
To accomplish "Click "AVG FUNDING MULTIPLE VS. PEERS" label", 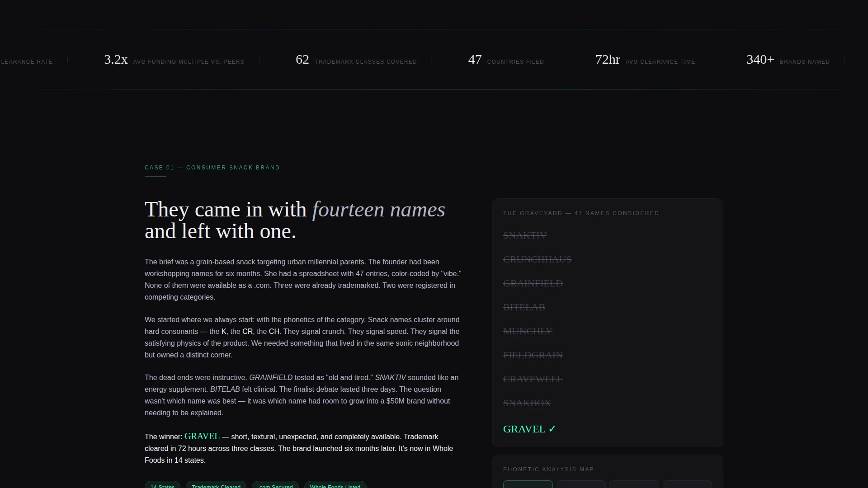I will click(x=189, y=62).
